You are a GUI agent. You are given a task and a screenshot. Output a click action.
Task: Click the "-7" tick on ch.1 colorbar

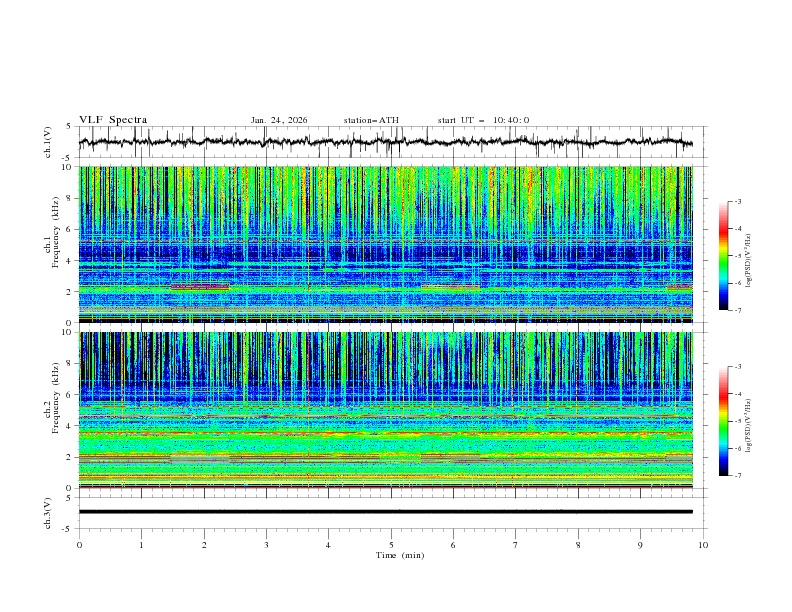tap(738, 310)
